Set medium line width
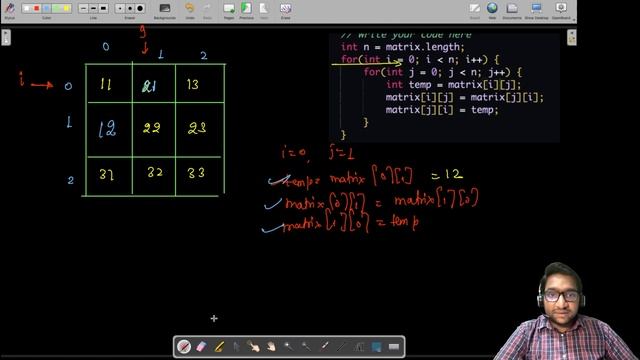This screenshot has height=360, width=640. (93, 8)
